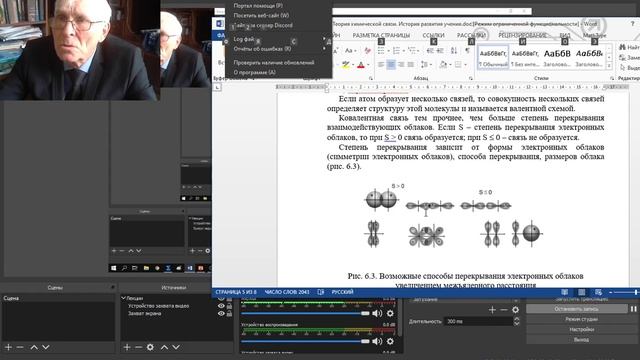Adjust the first mixer channel volume slider
Screen dimensions: 640x360
[305, 313]
